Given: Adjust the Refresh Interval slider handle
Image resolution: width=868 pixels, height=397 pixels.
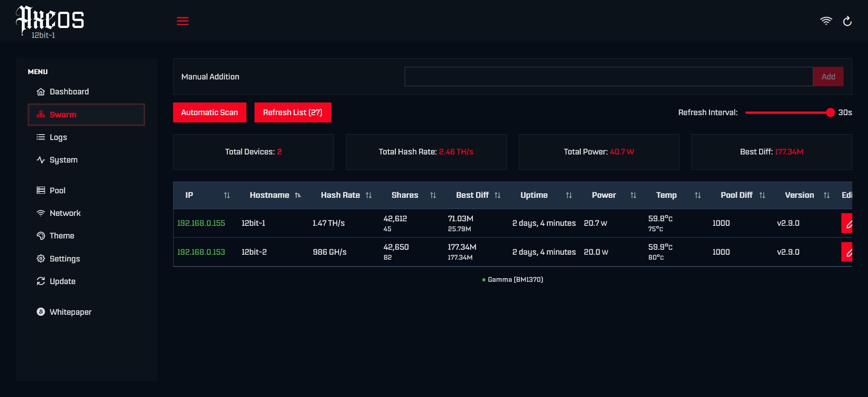Looking at the screenshot, I should (830, 112).
